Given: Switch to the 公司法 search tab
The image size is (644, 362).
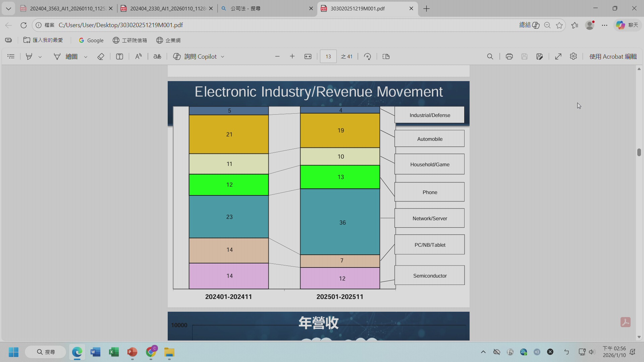Looking at the screenshot, I should [265, 8].
